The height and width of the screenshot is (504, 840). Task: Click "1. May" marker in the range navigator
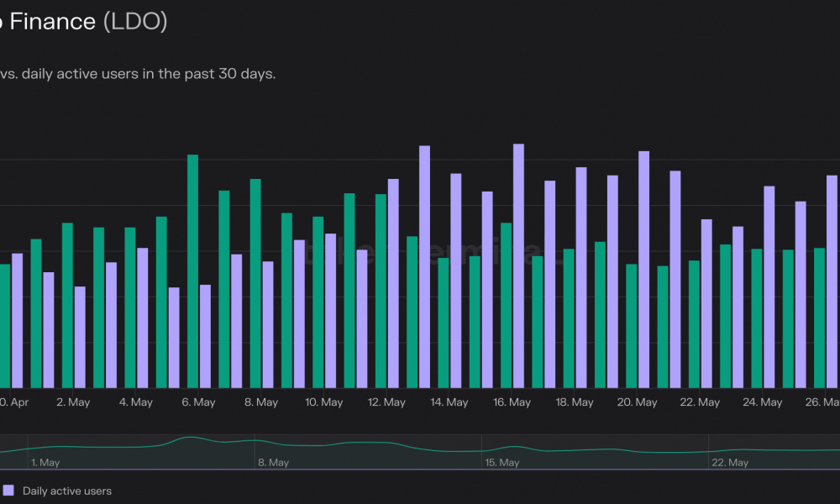45,463
